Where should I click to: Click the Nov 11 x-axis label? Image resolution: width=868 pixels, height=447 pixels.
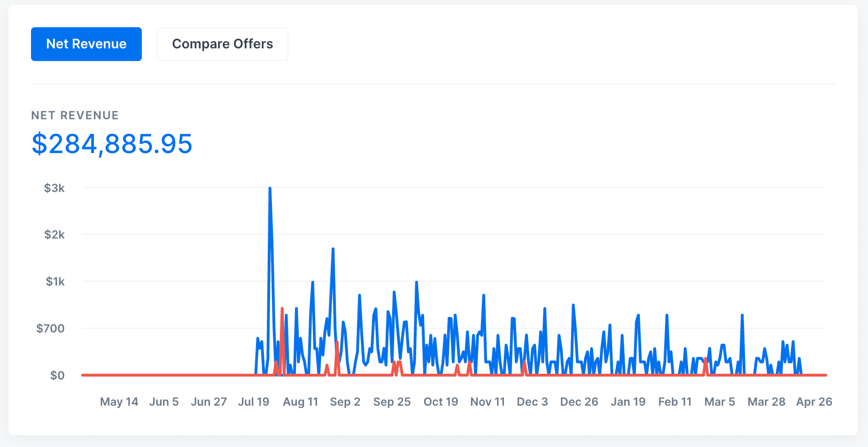pos(488,402)
